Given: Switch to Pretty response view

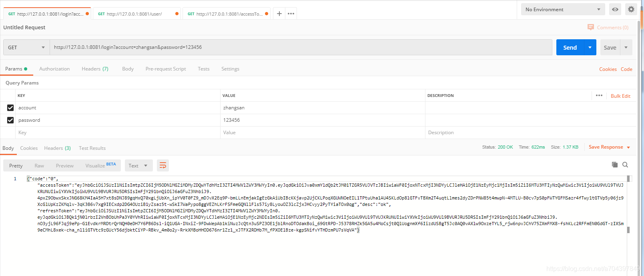Looking at the screenshot, I should click(16, 165).
